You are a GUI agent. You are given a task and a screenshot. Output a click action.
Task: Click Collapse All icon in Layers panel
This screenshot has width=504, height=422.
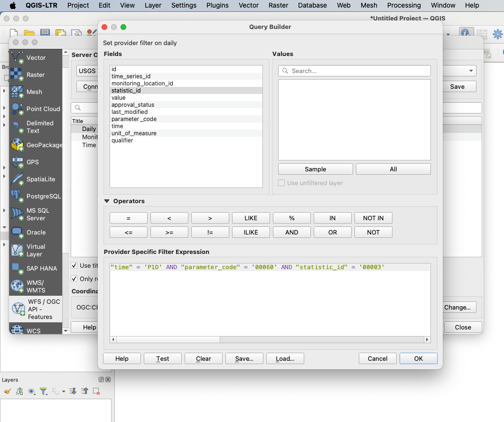tap(84, 391)
